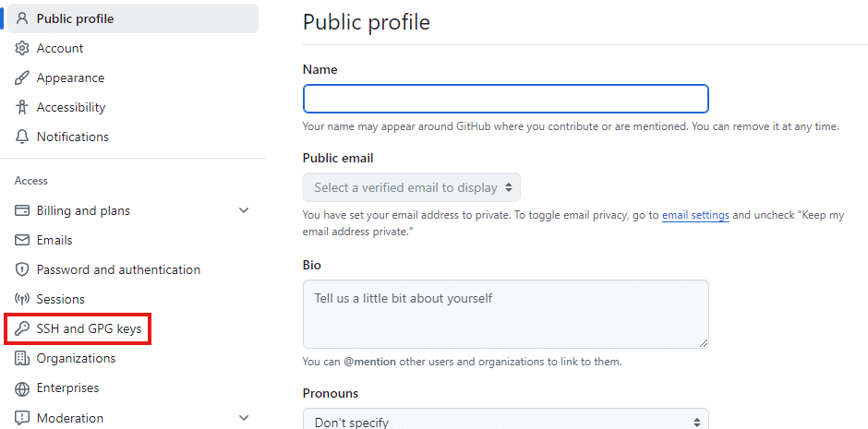
Task: Click the Sessions broadcast icon
Action: 22,299
